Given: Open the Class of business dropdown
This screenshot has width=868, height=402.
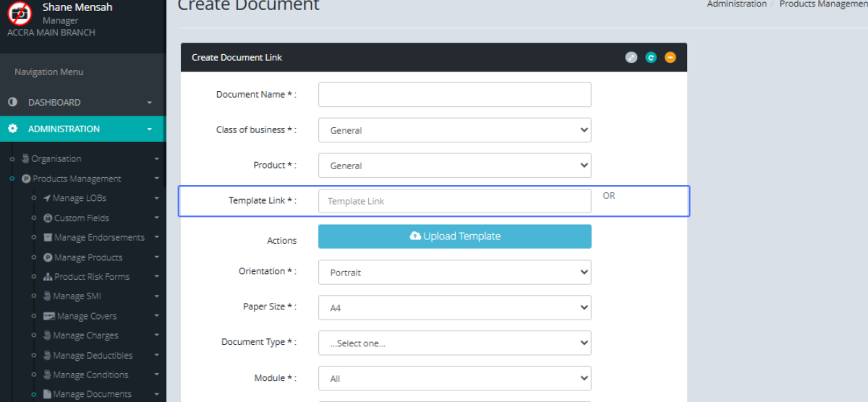Looking at the screenshot, I should pyautogui.click(x=454, y=130).
